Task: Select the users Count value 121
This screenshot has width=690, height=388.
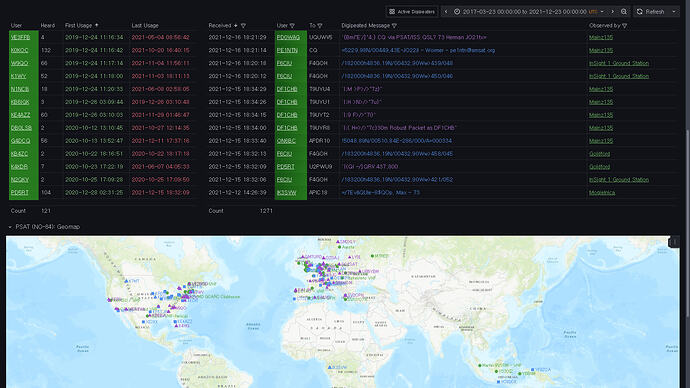Action: [x=46, y=211]
